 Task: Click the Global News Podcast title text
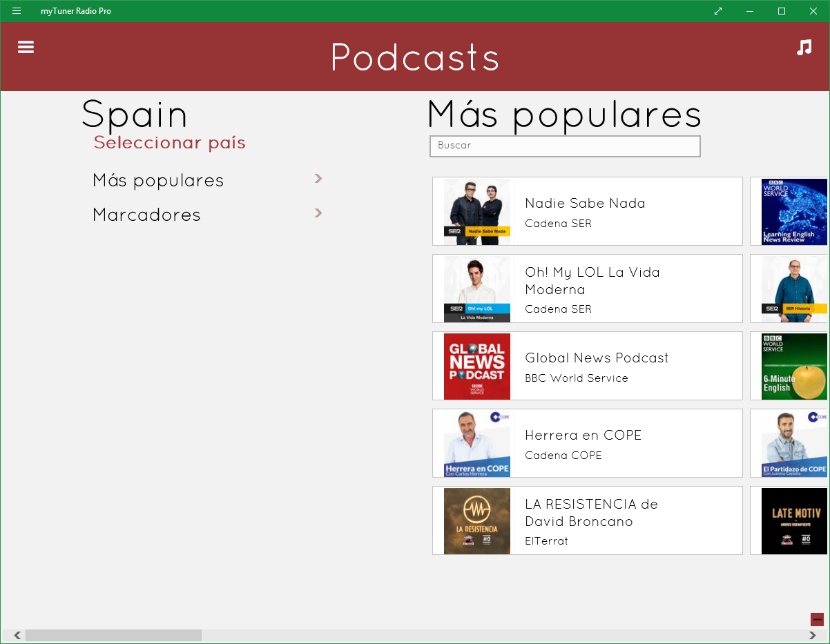pos(597,358)
